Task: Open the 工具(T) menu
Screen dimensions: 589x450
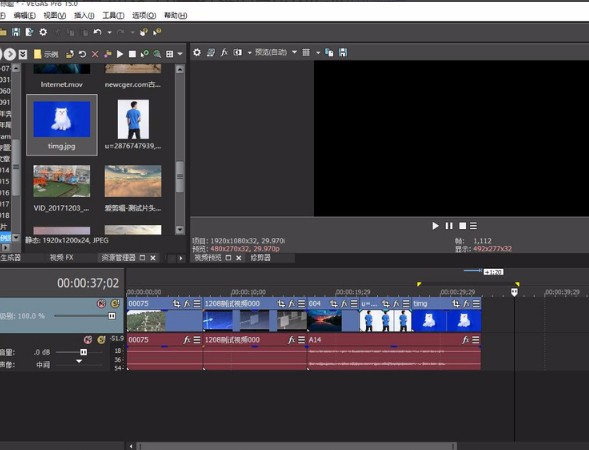Action: point(113,15)
